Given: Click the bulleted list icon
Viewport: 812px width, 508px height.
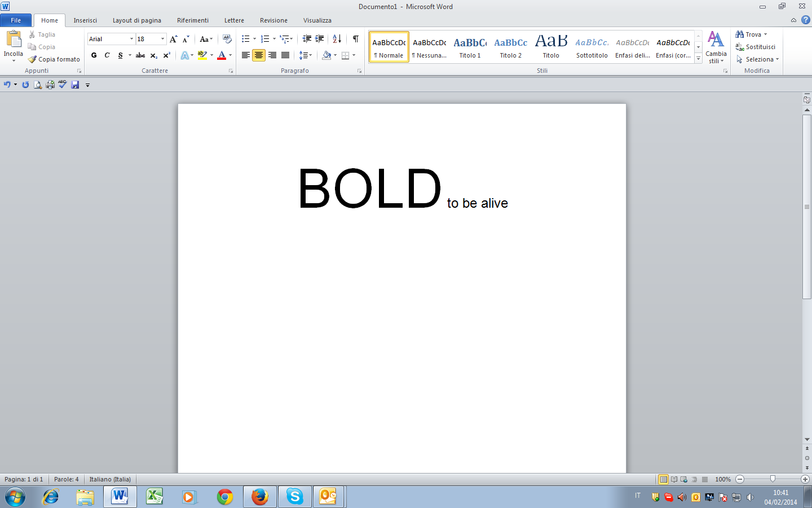Looking at the screenshot, I should pos(246,39).
